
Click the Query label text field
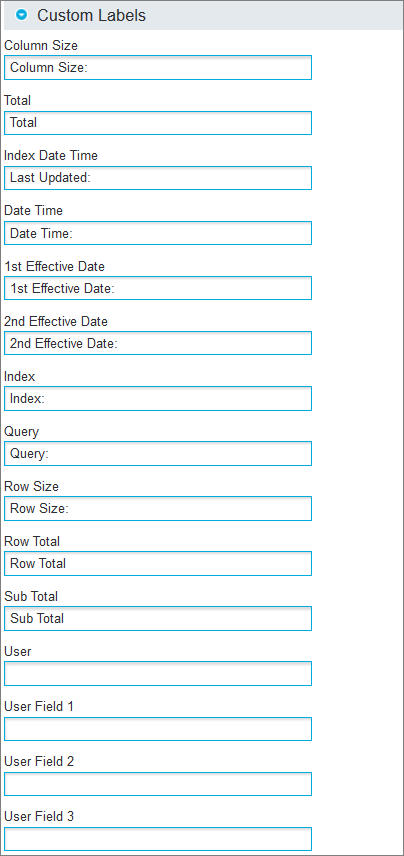coord(158,454)
